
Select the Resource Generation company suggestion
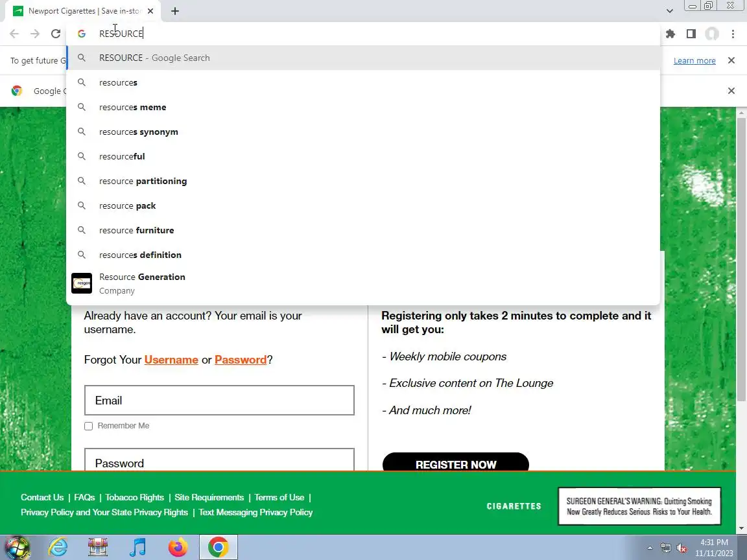pos(363,283)
